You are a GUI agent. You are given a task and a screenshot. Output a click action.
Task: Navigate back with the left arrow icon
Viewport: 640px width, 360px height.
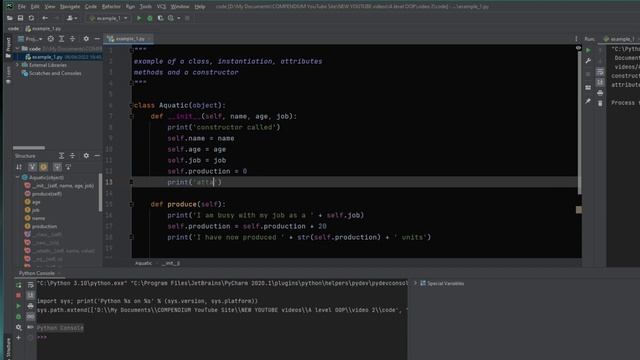45,18
